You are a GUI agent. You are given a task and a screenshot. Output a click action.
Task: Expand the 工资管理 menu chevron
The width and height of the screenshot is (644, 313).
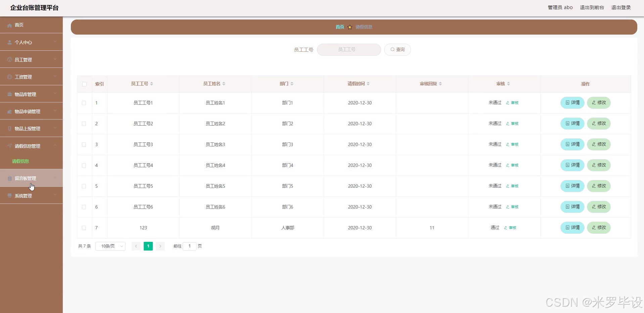pos(55,76)
